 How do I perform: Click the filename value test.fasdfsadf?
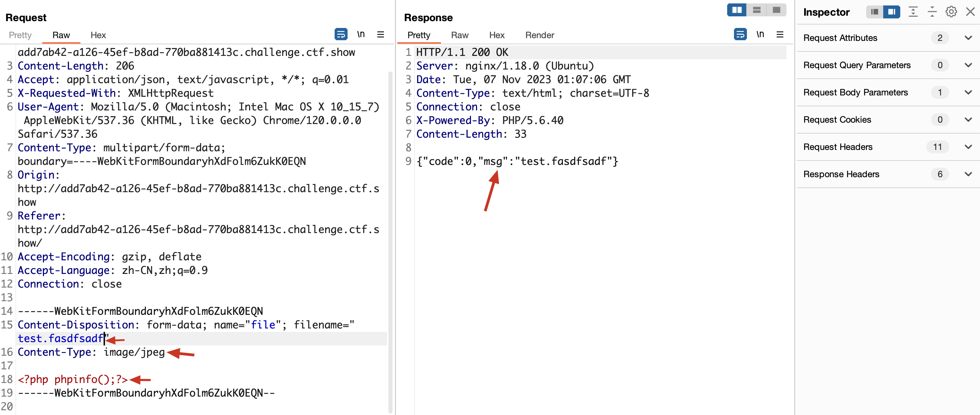coord(61,339)
